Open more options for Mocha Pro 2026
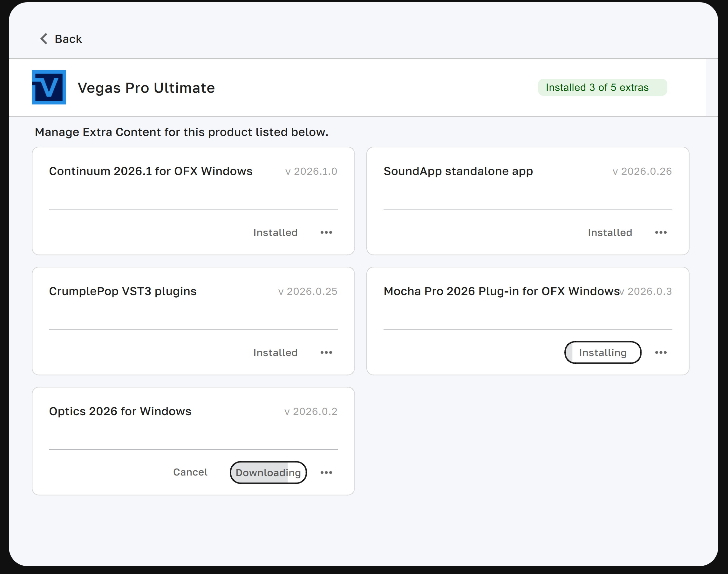Viewport: 728px width, 574px height. coord(661,353)
